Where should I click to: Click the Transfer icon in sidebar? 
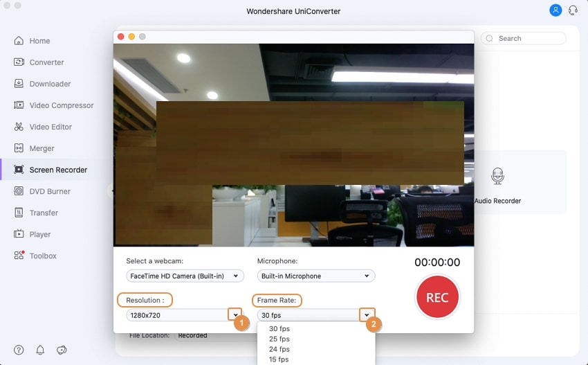point(19,213)
